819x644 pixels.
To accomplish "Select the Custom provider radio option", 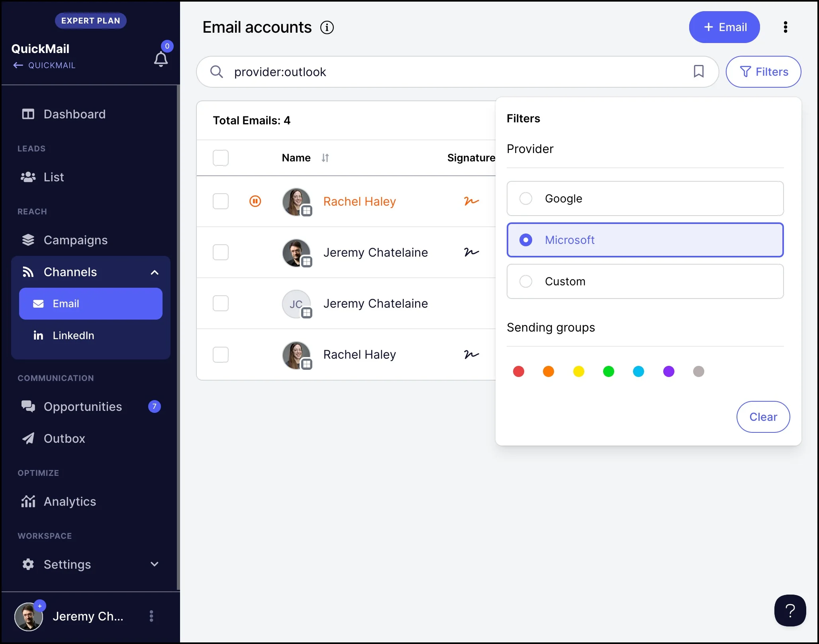I will (x=645, y=281).
